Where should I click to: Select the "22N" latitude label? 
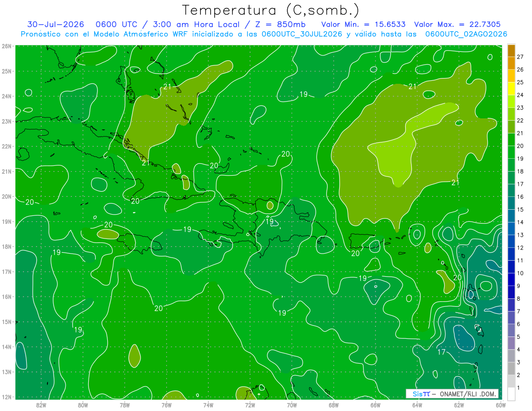click(x=7, y=146)
